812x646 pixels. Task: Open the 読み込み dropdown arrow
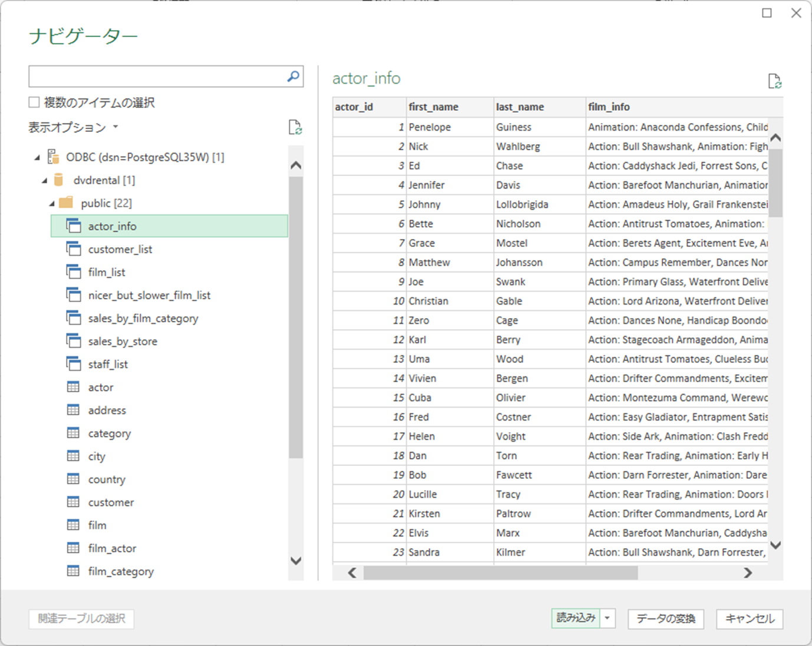click(607, 618)
